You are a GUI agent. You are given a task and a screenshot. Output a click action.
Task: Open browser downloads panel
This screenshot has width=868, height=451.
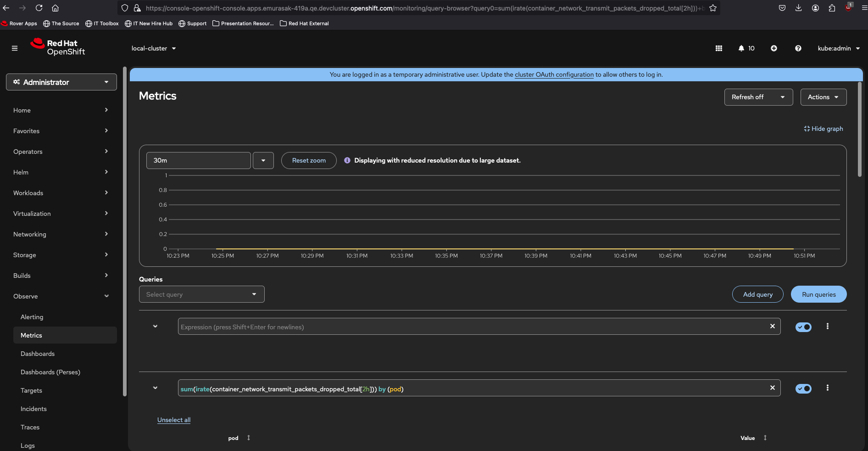click(x=799, y=8)
